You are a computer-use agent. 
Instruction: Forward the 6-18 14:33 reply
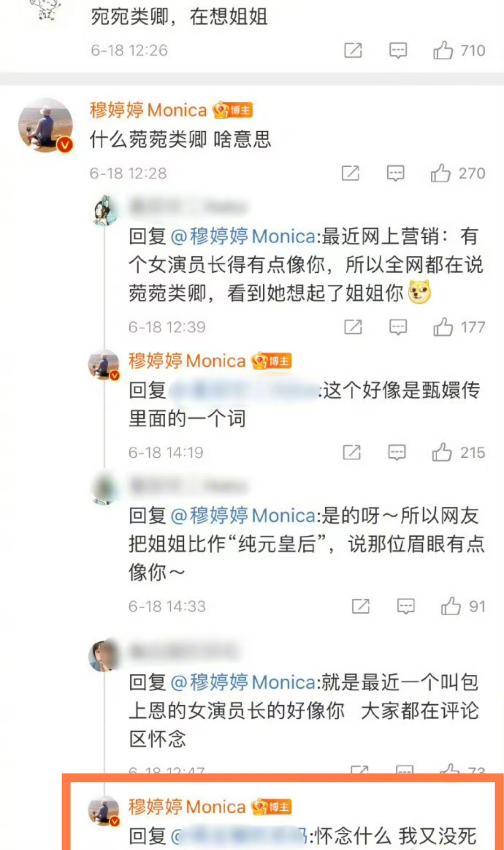tap(361, 606)
